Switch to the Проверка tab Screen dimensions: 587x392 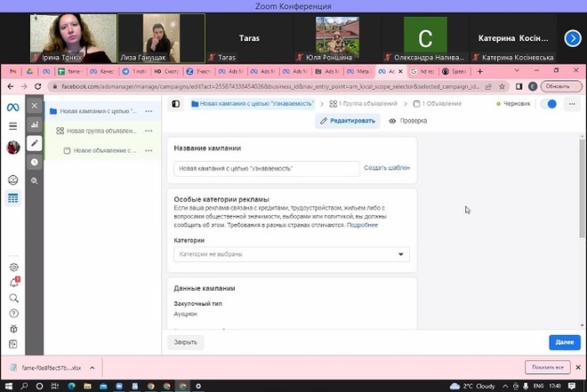click(408, 121)
